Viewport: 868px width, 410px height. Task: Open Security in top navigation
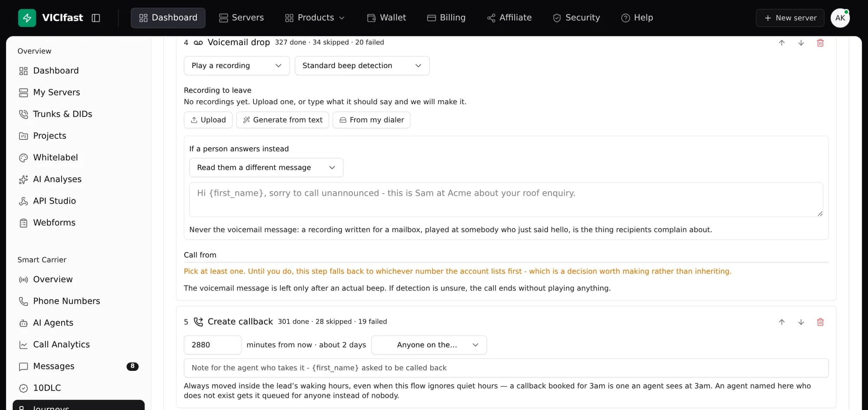[576, 18]
